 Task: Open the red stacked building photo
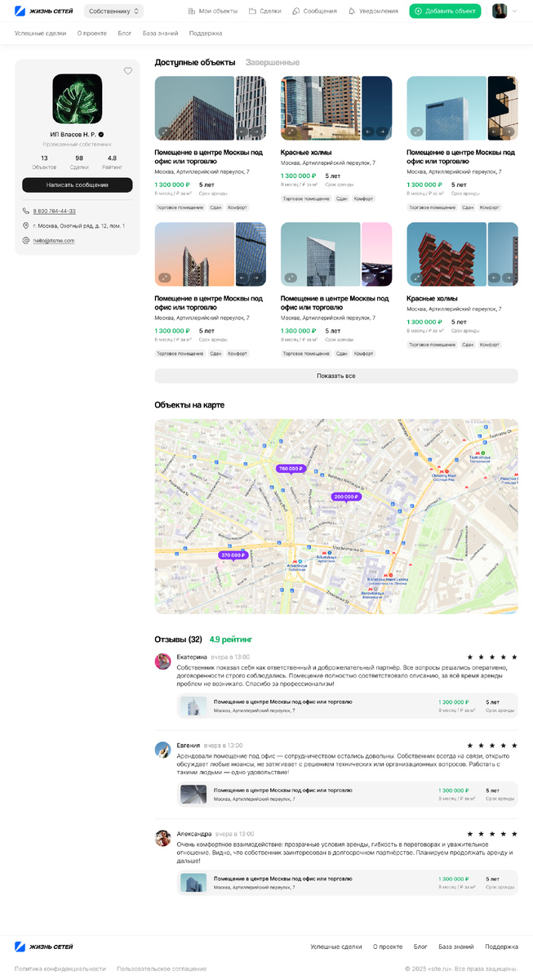click(x=446, y=254)
